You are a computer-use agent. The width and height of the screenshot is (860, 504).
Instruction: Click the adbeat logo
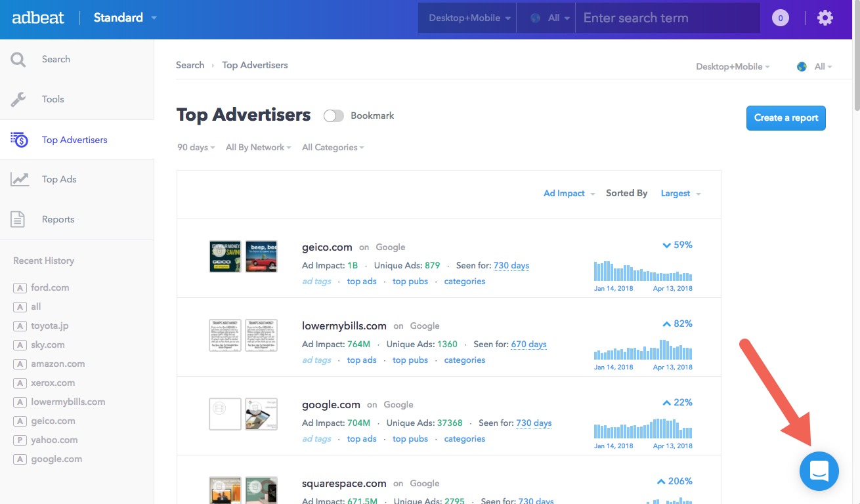point(38,18)
